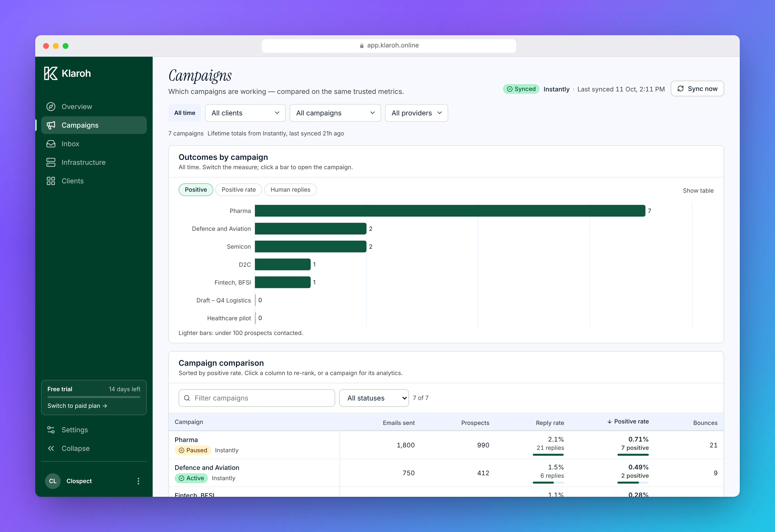The image size is (775, 532).
Task: Click the Synced status badge
Action: [521, 89]
